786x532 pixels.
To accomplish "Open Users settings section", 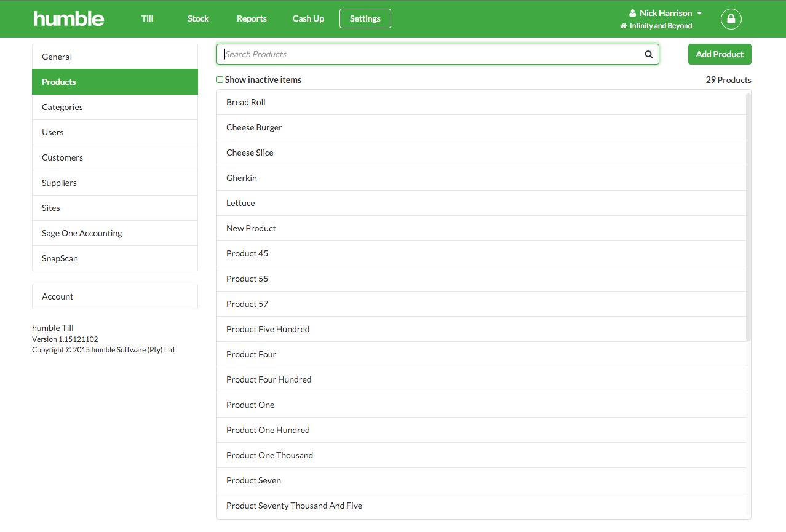I will coord(115,132).
